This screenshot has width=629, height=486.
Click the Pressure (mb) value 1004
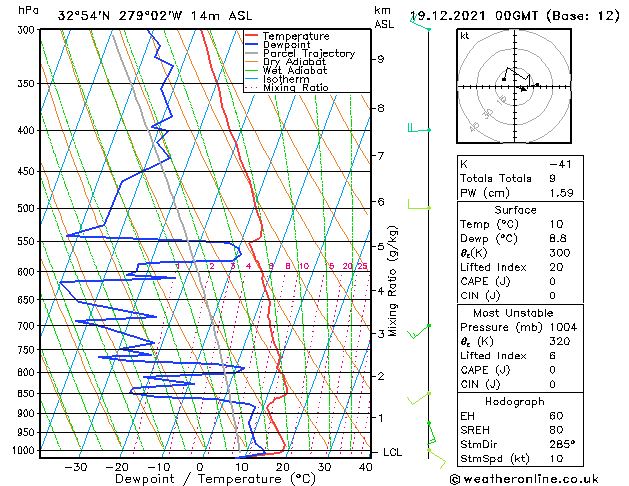click(x=563, y=327)
